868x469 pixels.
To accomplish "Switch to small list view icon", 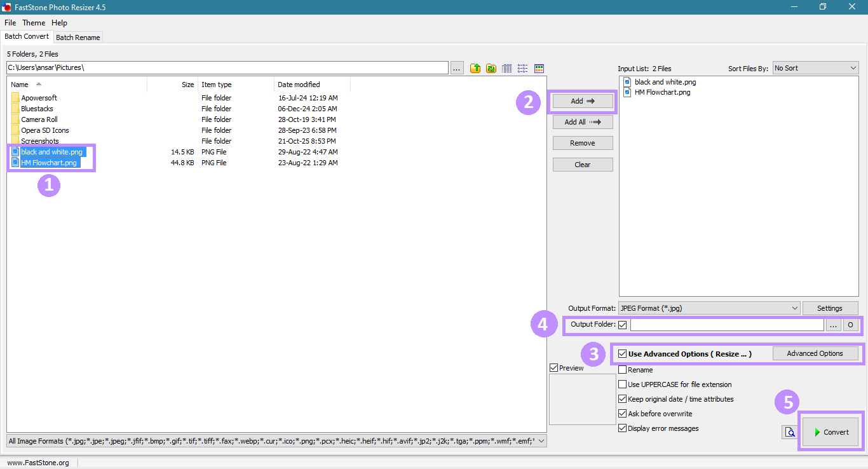I will pyautogui.click(x=523, y=68).
